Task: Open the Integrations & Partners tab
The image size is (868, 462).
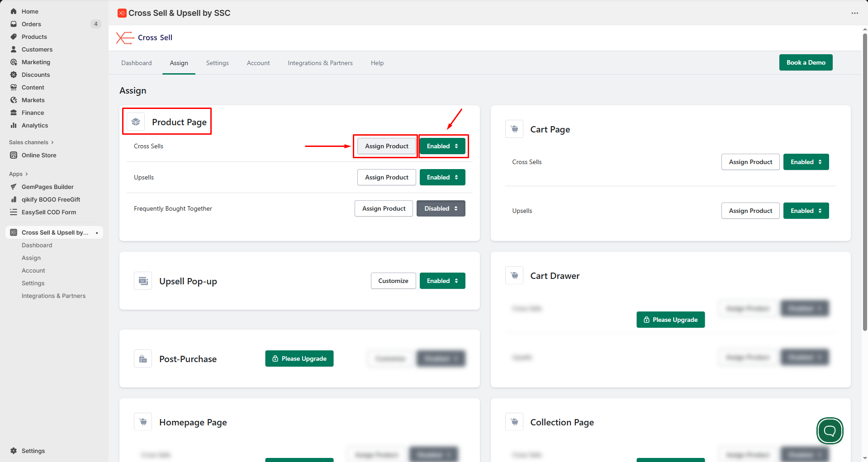Action: click(320, 63)
